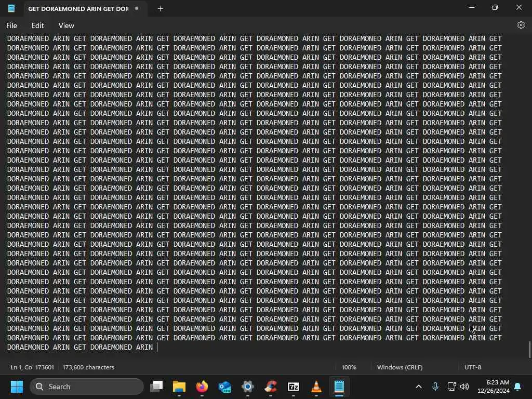Image resolution: width=532 pixels, height=399 pixels.
Task: Open Notepad settings gear
Action: [521, 25]
